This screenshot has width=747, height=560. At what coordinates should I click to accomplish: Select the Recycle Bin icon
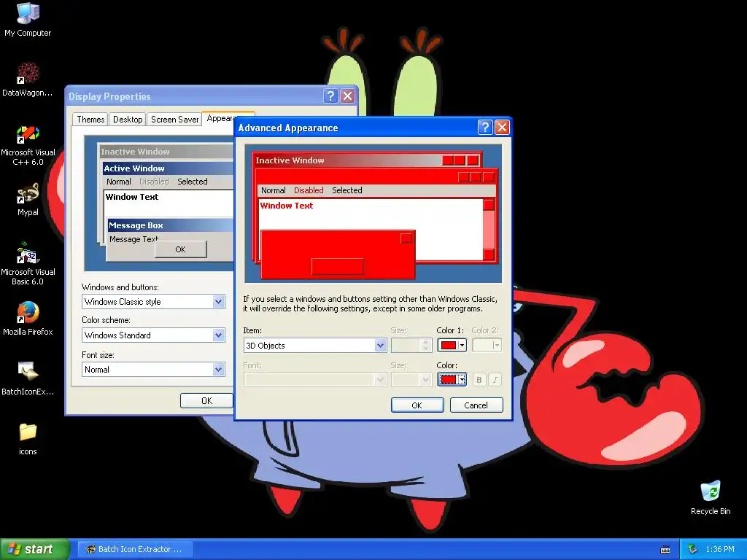(711, 498)
